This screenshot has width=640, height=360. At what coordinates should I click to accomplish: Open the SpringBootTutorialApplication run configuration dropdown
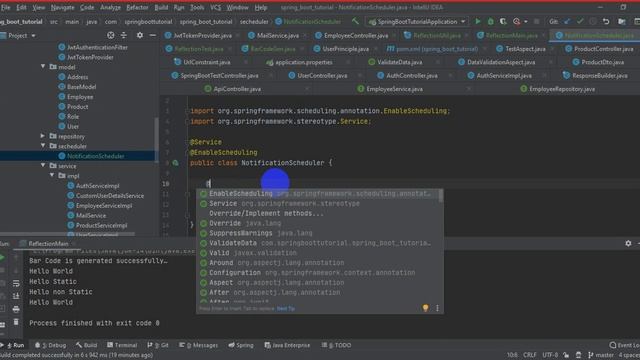(x=417, y=21)
